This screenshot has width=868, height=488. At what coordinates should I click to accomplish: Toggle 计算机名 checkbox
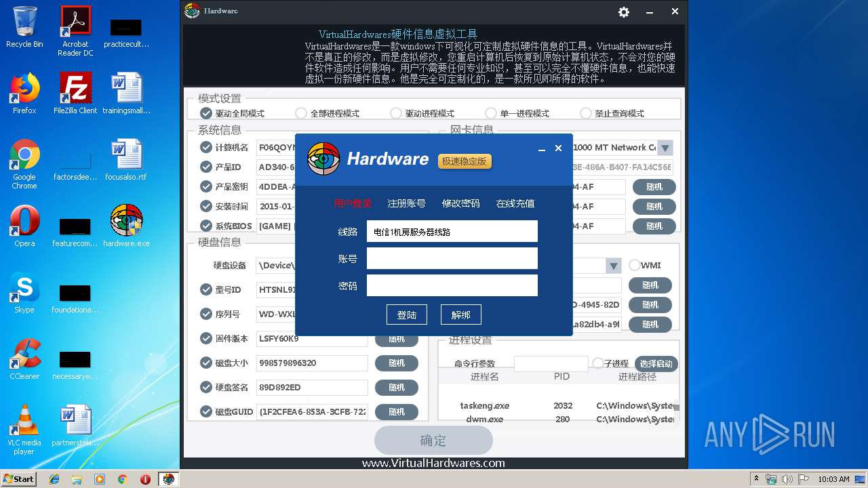tap(206, 147)
